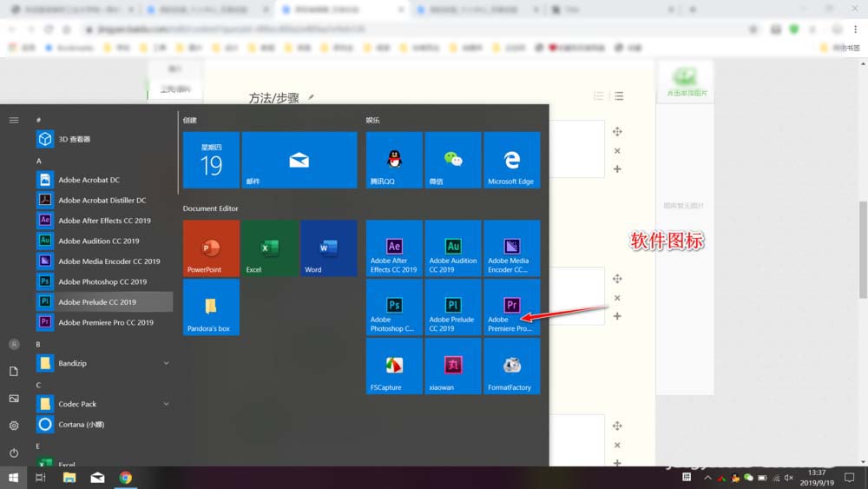The image size is (868, 489).
Task: Open Adobe Premiere Pro tile
Action: tap(511, 307)
